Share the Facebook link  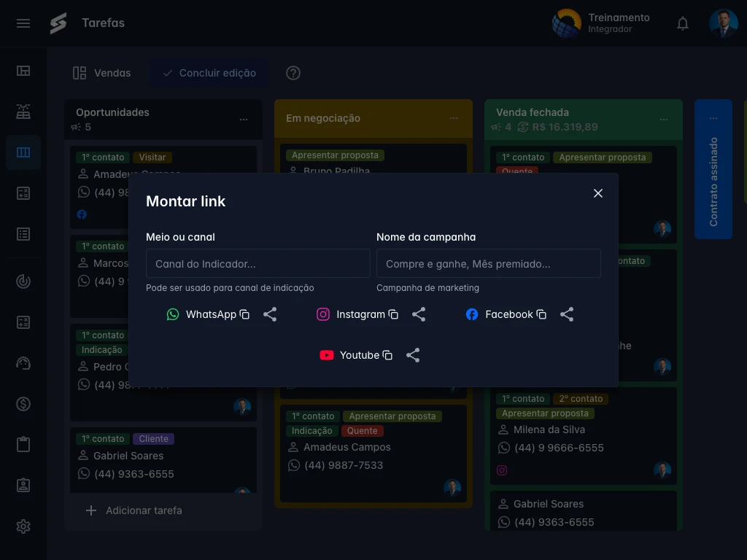[567, 314]
